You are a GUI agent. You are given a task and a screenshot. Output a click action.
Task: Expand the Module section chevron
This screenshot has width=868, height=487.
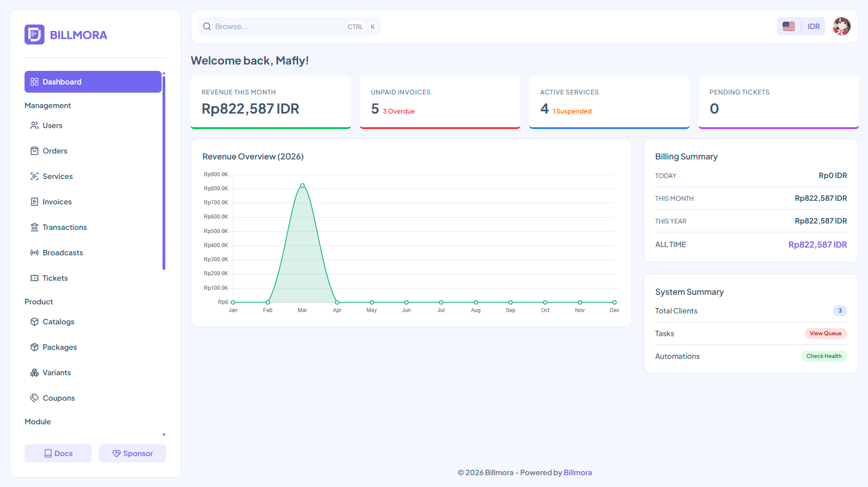[x=164, y=434]
